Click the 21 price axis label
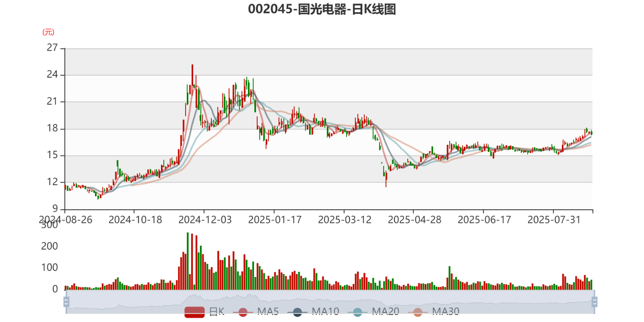The height and width of the screenshot is (322, 644). (x=52, y=101)
